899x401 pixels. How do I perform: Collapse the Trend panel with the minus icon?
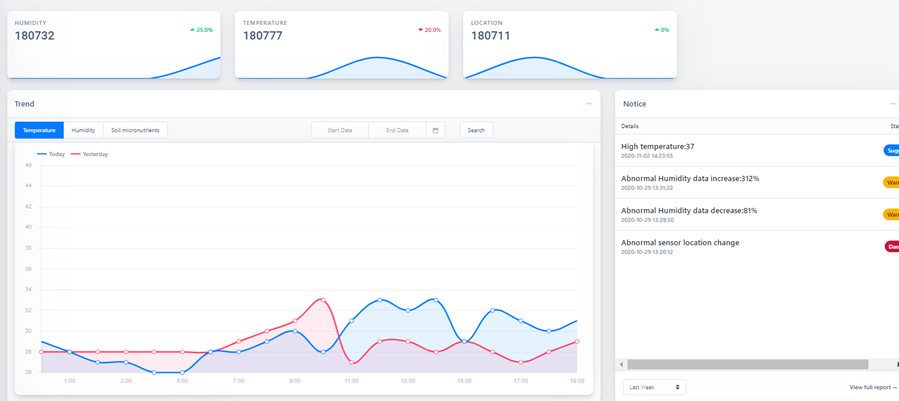[589, 104]
